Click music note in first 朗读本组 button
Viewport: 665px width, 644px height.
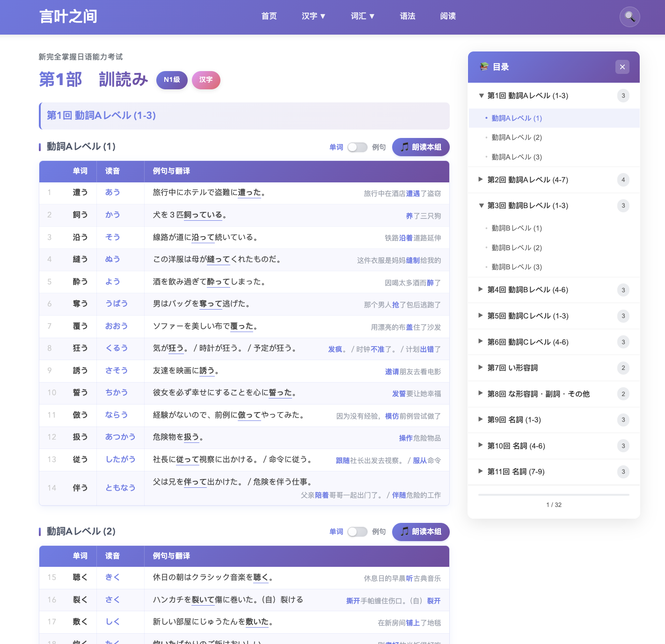404,147
